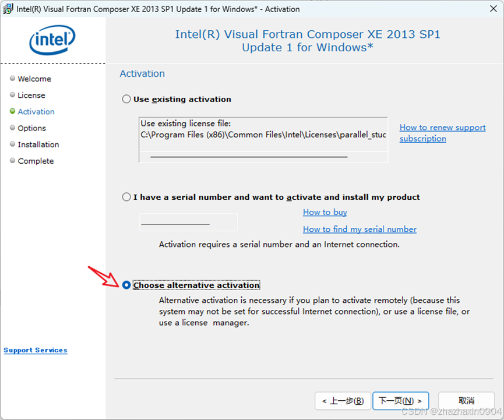Select the License step in sidebar
This screenshot has height=420, width=504.
31,95
